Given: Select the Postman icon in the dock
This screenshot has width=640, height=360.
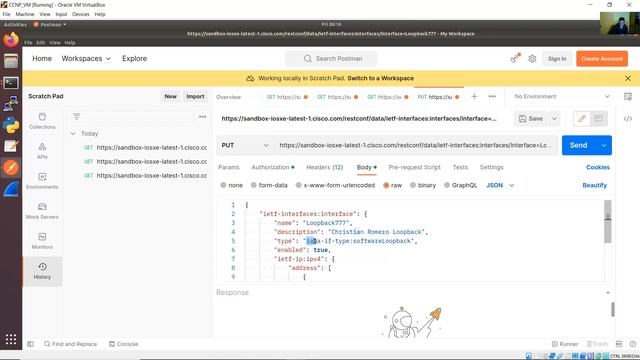Looking at the screenshot, I should click(x=11, y=167).
